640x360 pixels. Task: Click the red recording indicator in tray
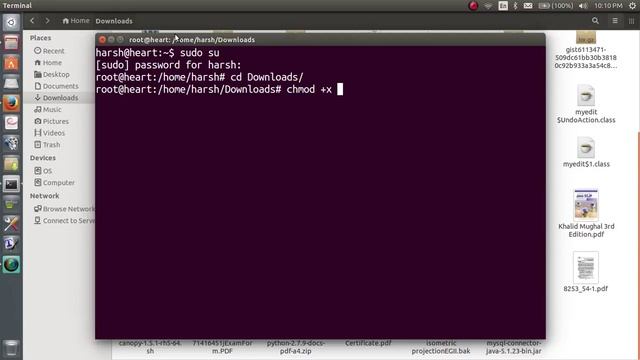pos(473,6)
